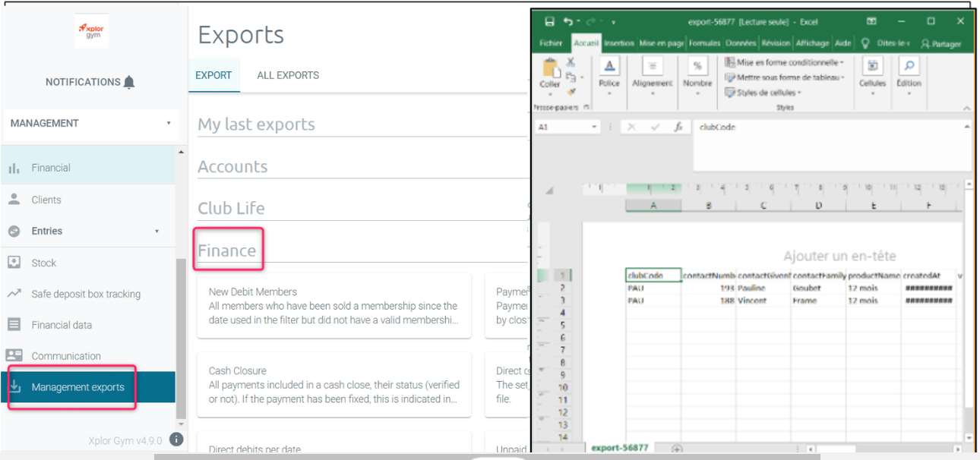Open the Presse-papiers dialog launcher
Screen dimensions: 980x460
tap(585, 108)
